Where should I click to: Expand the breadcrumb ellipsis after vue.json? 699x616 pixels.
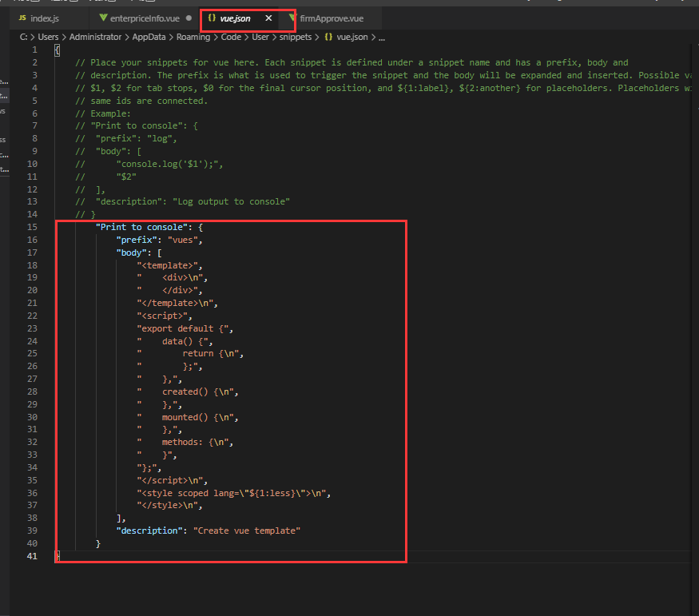click(x=381, y=37)
